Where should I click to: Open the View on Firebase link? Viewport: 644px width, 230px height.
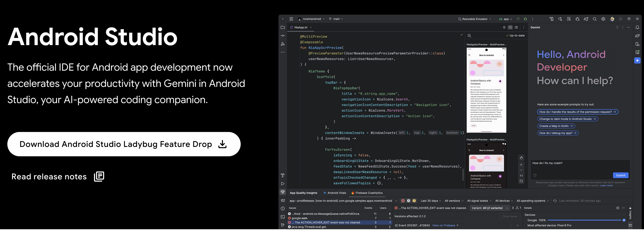[445, 225]
